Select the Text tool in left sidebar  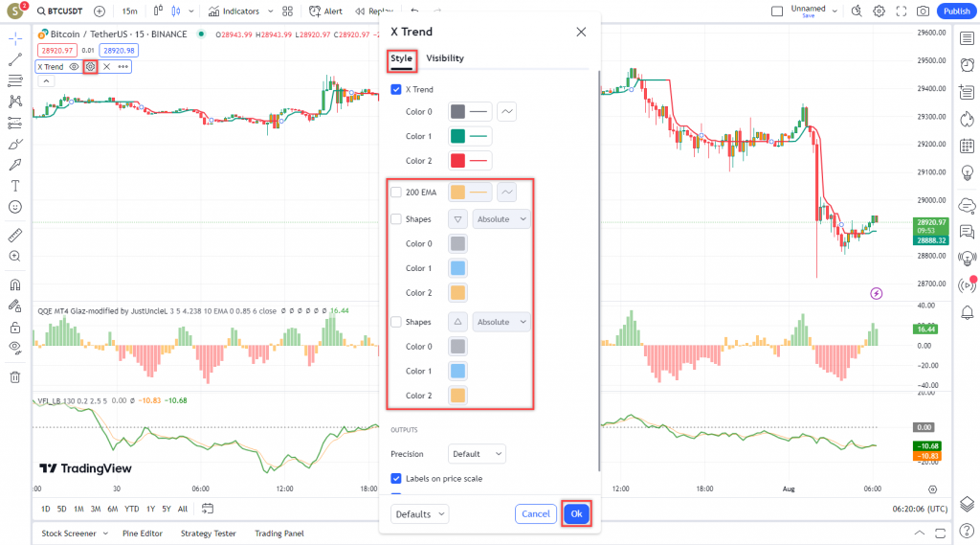click(x=14, y=186)
